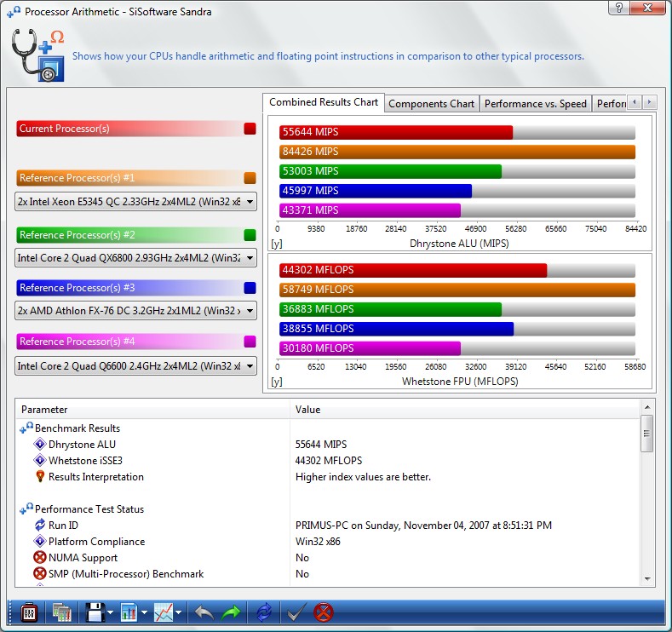Click the blue refresh arrows icon

264,612
